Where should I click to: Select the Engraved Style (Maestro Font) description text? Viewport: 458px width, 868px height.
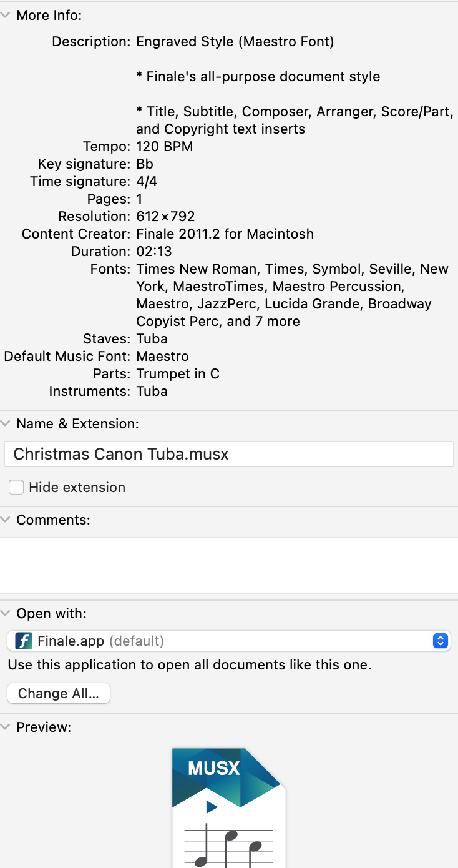point(235,42)
